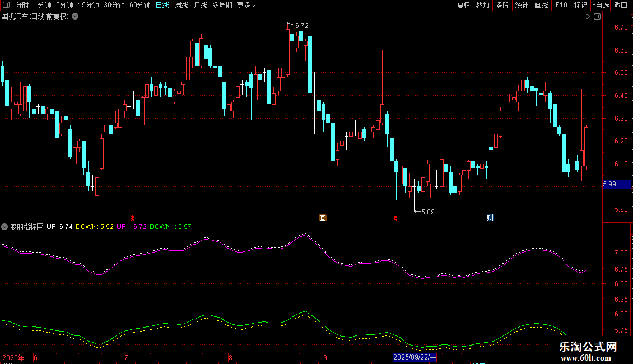Click the orange square event marker
This screenshot has width=633, height=364.
click(x=323, y=218)
